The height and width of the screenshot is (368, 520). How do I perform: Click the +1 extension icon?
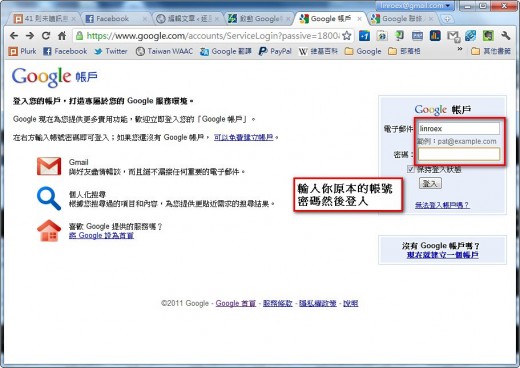pos(364,36)
